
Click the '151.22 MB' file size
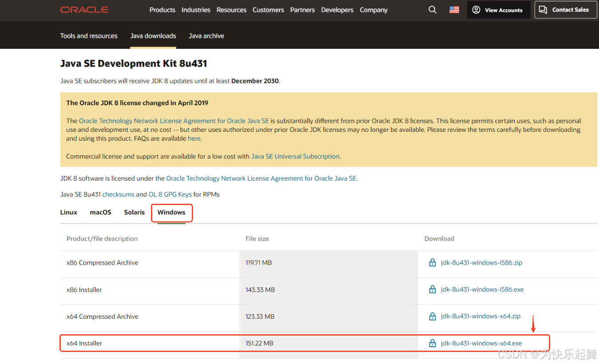[259, 343]
